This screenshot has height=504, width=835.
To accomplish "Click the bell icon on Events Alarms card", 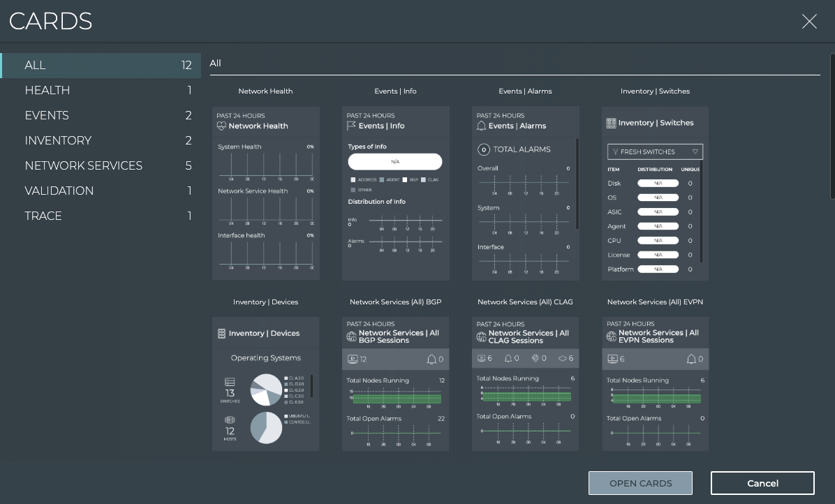I will pyautogui.click(x=481, y=126).
